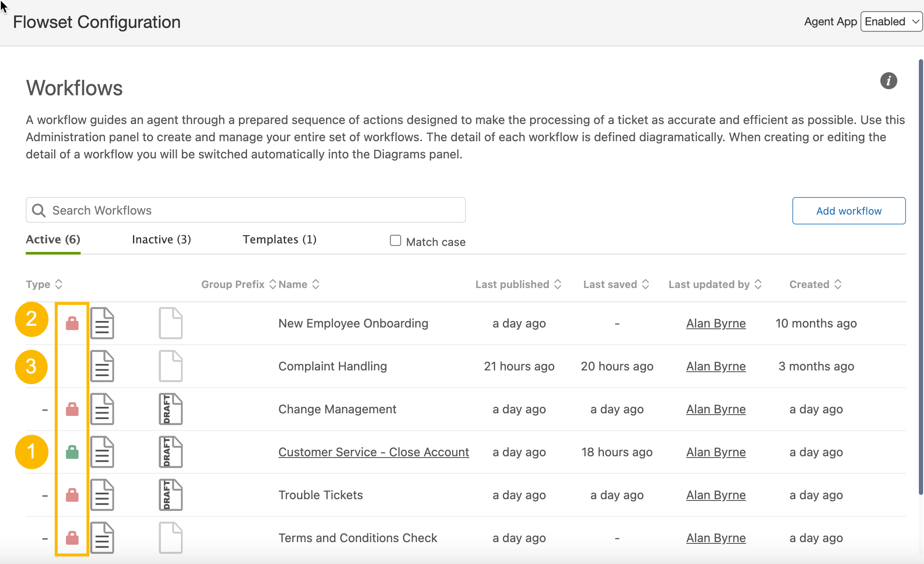
Task: Sort table by Name column
Action: [x=299, y=284]
